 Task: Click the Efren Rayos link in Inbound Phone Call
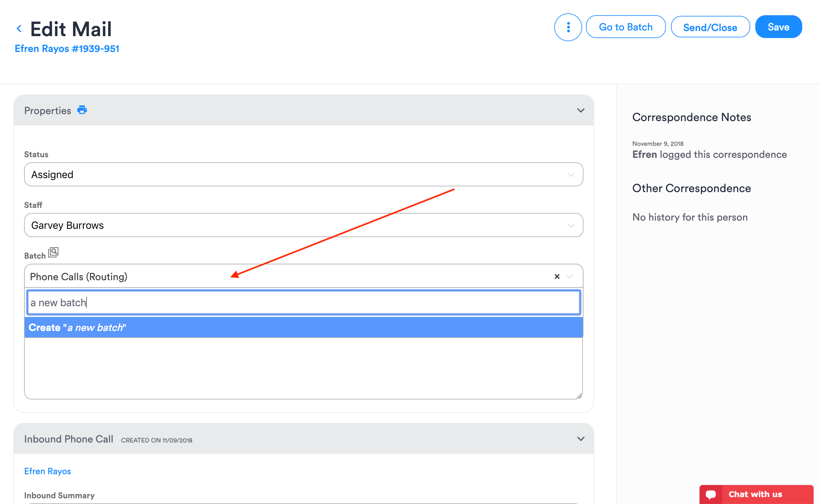click(47, 471)
